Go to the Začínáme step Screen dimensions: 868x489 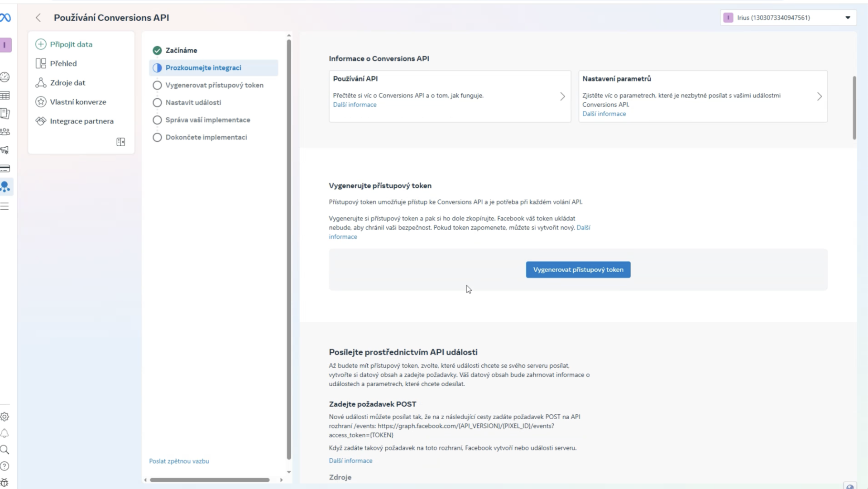click(181, 50)
